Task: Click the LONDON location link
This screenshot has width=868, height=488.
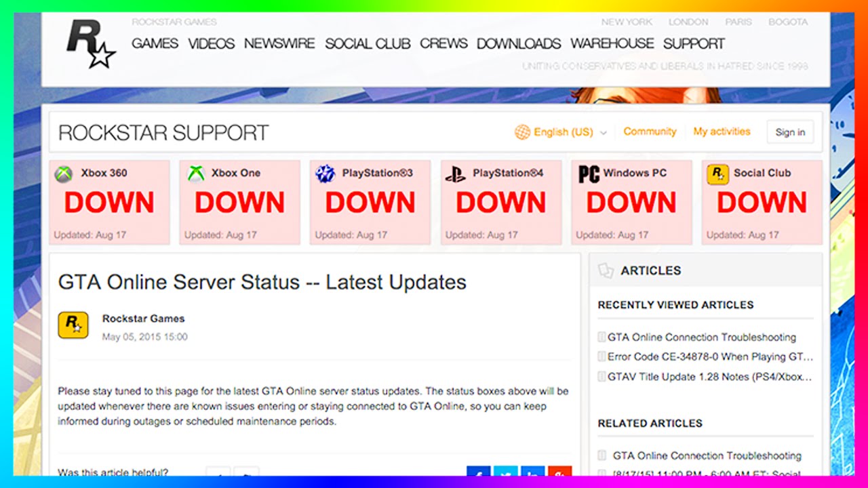Action: tap(688, 22)
